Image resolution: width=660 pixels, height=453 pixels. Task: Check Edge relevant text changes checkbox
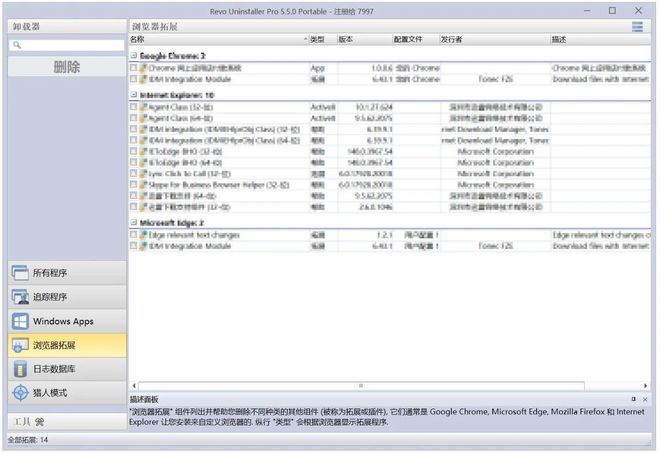(133, 234)
